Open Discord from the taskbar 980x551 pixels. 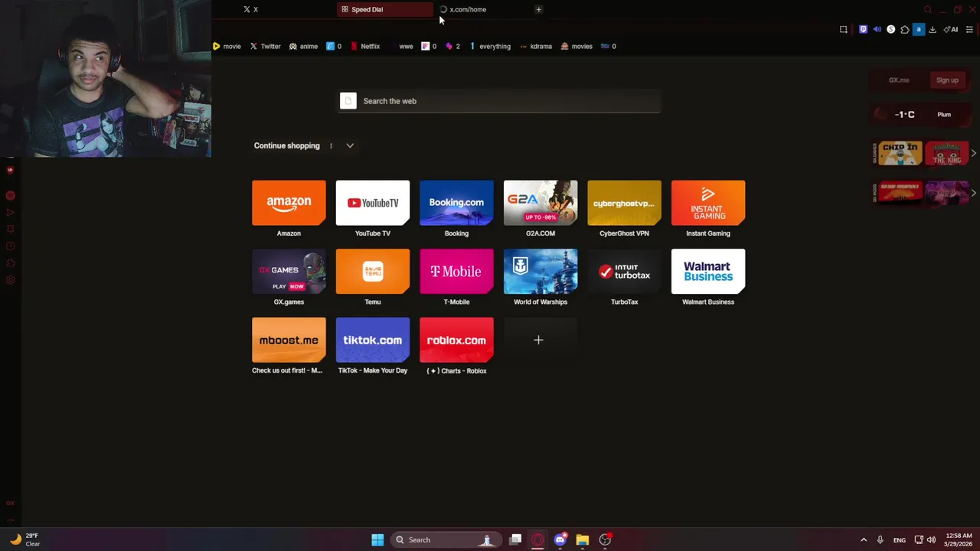click(x=560, y=540)
